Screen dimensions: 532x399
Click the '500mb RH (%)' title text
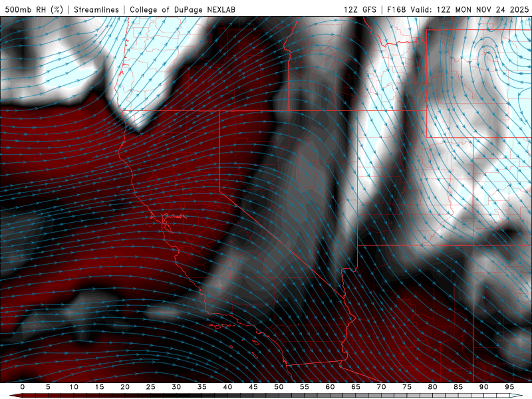34,9
